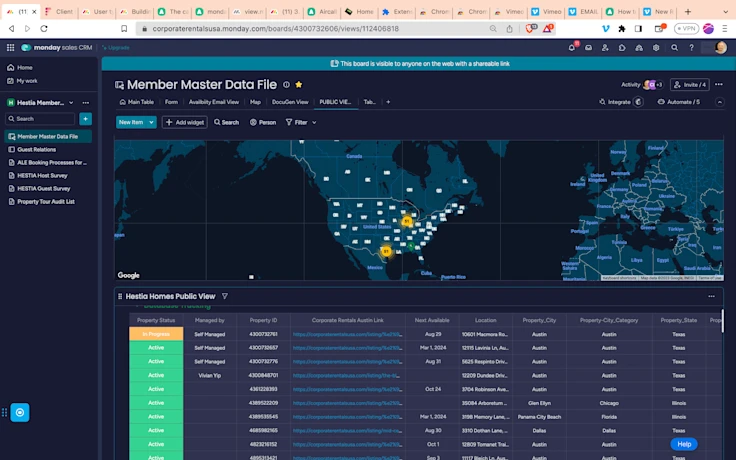Toggle the favorite star for the board
This screenshot has height=460, width=736.
pos(299,84)
